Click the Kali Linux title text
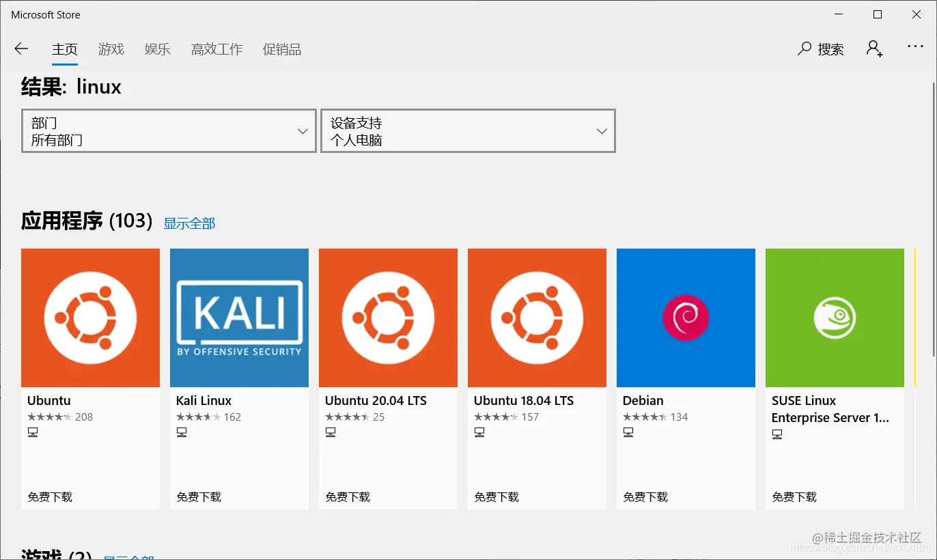This screenshot has height=560, width=937. coord(204,401)
